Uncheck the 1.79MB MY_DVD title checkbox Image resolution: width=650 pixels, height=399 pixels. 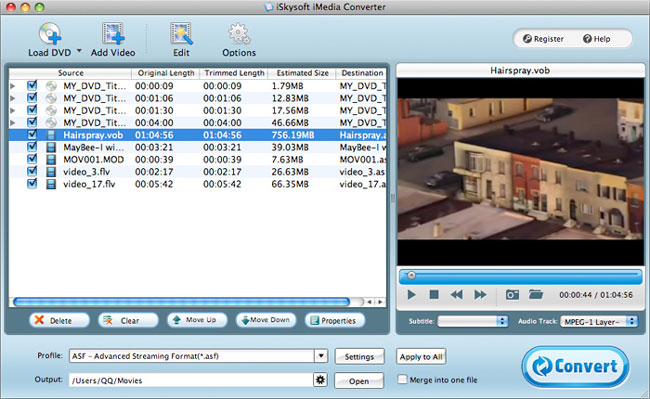[x=32, y=85]
